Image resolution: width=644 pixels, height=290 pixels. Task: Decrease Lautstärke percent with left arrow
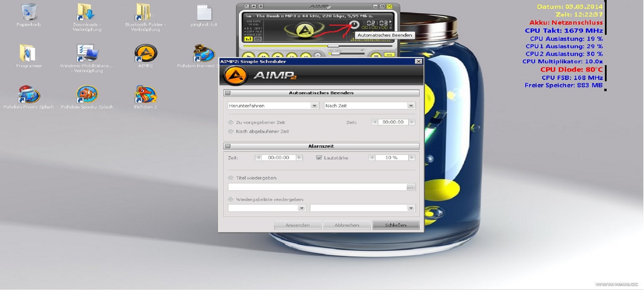tap(372, 158)
